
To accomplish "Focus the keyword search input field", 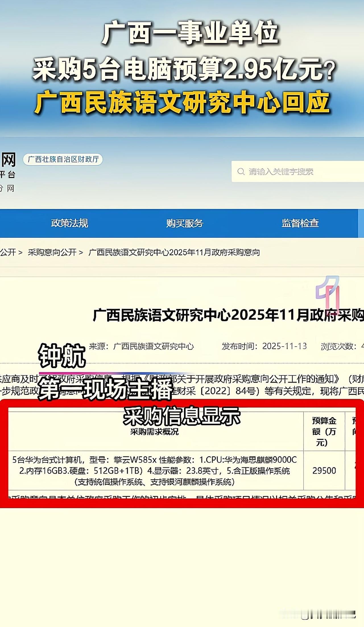I will pos(298,172).
